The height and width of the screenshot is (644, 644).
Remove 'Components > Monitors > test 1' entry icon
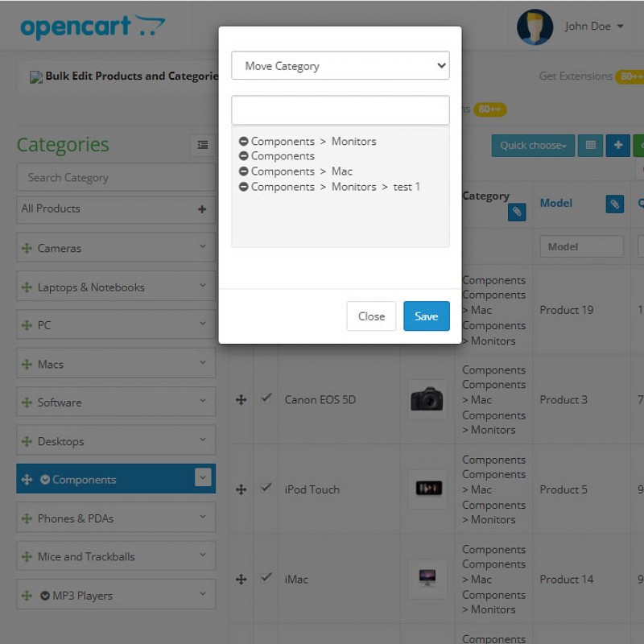[x=243, y=187]
